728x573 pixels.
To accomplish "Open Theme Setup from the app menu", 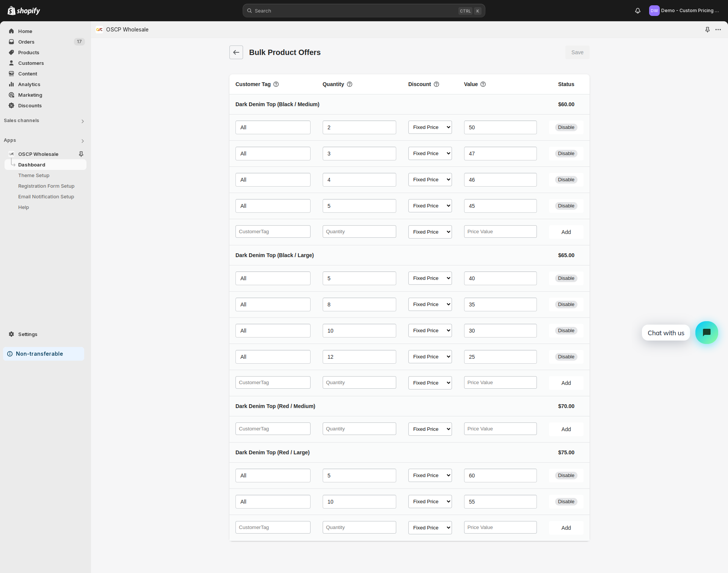I will [x=34, y=175].
